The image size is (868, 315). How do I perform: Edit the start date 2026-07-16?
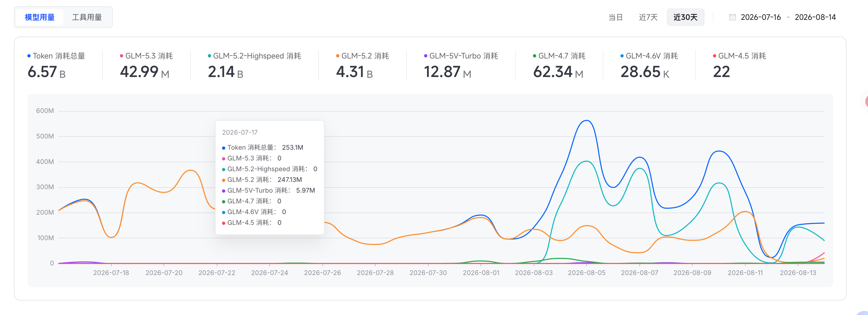tap(760, 17)
